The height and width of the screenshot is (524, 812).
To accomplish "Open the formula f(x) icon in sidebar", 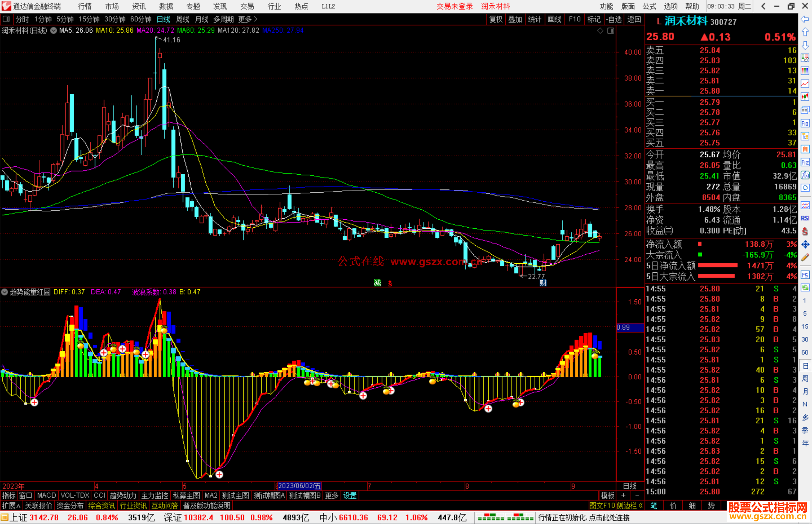I will (805, 175).
